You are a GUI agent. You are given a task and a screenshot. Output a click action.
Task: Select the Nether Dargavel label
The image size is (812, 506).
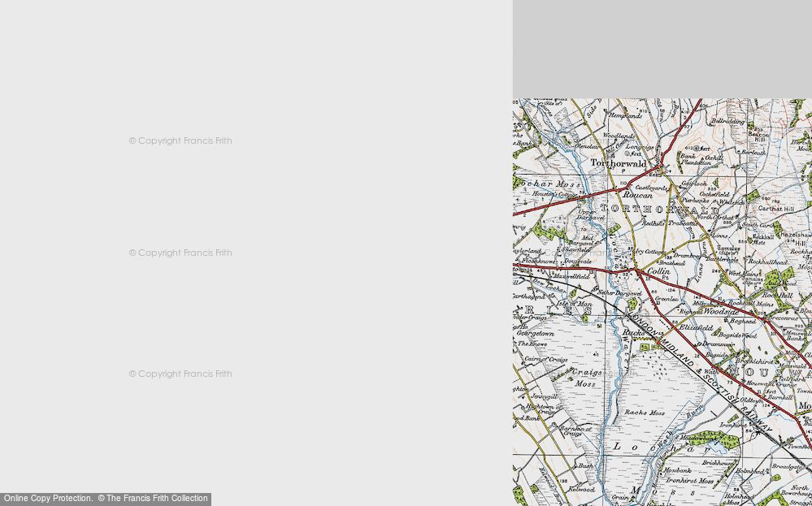[x=619, y=293]
